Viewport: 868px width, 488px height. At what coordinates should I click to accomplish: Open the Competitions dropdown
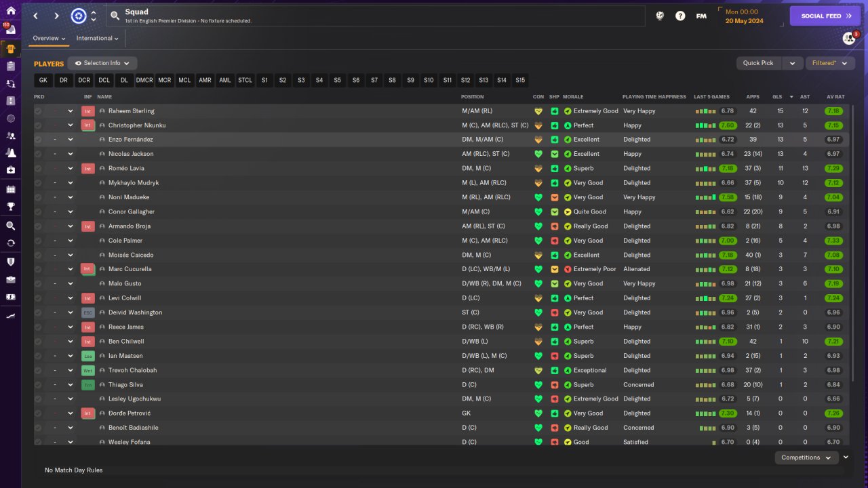[806, 457]
